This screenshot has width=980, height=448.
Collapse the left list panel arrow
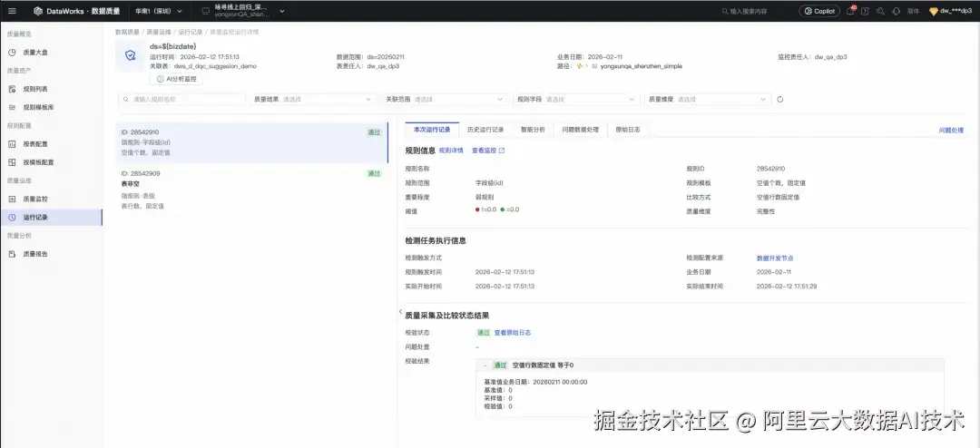coord(400,312)
